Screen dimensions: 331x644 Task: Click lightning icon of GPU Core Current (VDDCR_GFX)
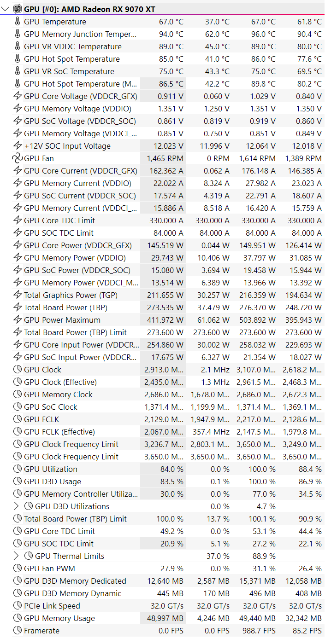point(18,171)
